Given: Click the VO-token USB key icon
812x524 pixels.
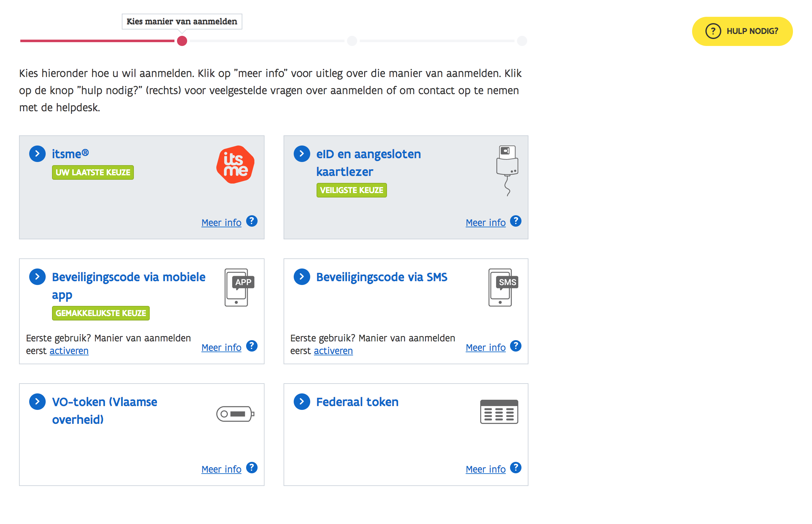Looking at the screenshot, I should pos(235,414).
